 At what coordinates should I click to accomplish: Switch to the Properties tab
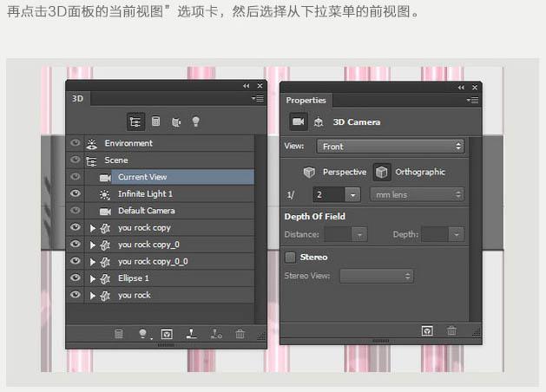point(306,101)
